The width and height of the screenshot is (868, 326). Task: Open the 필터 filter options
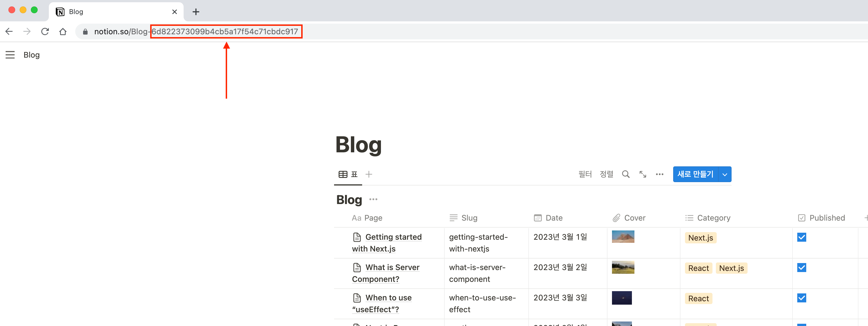(585, 174)
